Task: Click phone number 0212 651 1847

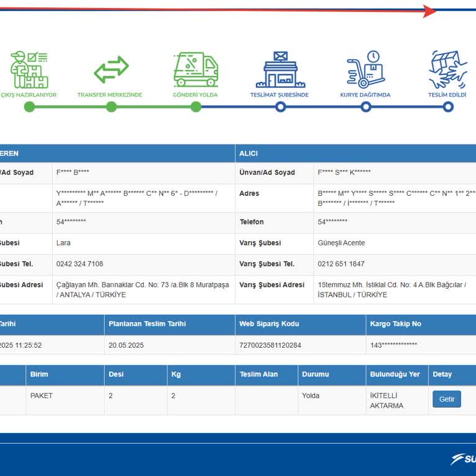Action: click(x=341, y=264)
